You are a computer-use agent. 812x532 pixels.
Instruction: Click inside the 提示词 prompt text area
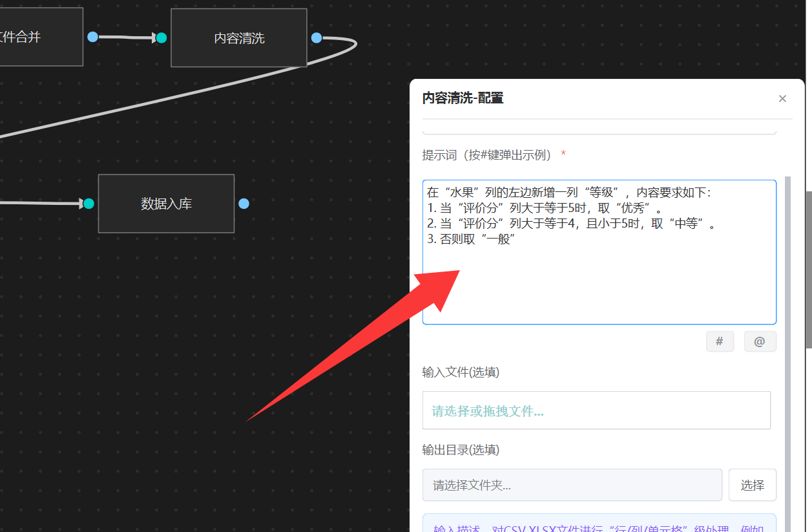point(599,284)
